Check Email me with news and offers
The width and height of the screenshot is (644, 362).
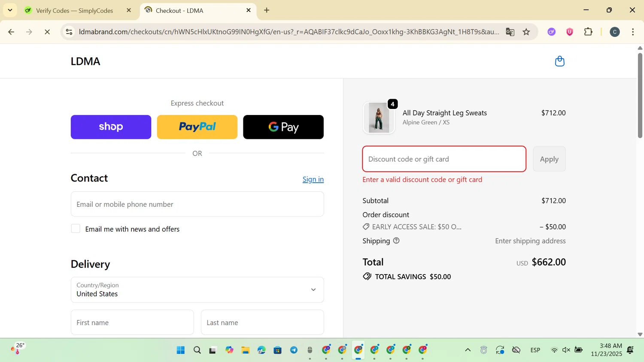[76, 229]
